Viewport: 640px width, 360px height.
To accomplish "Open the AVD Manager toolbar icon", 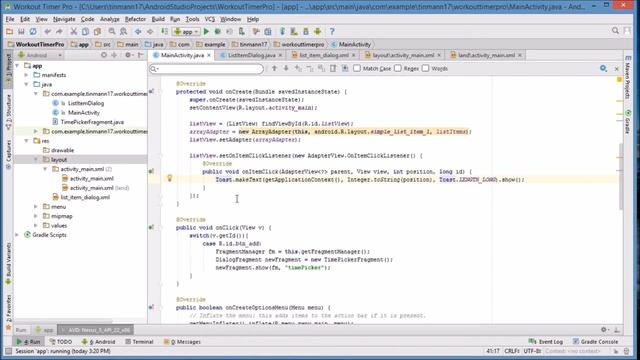I will coord(294,31).
